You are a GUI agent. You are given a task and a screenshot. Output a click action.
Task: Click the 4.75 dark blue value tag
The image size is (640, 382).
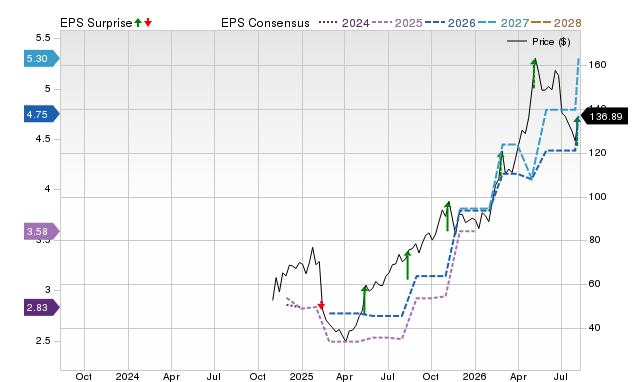42,114
